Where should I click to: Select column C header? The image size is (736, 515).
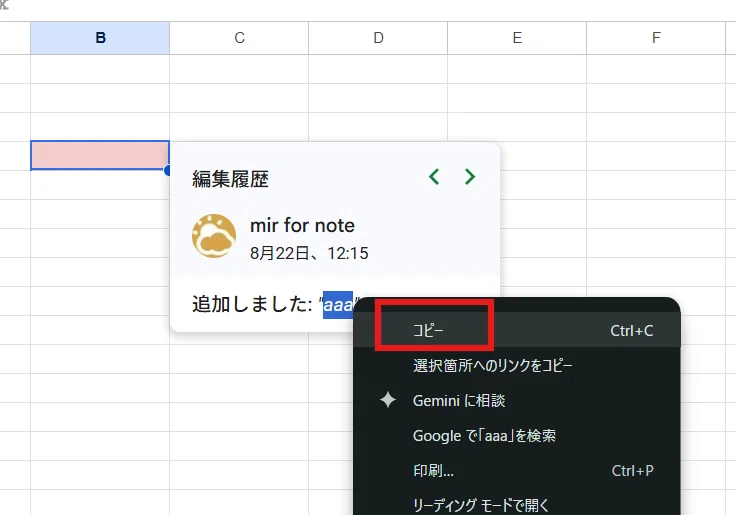click(x=239, y=38)
